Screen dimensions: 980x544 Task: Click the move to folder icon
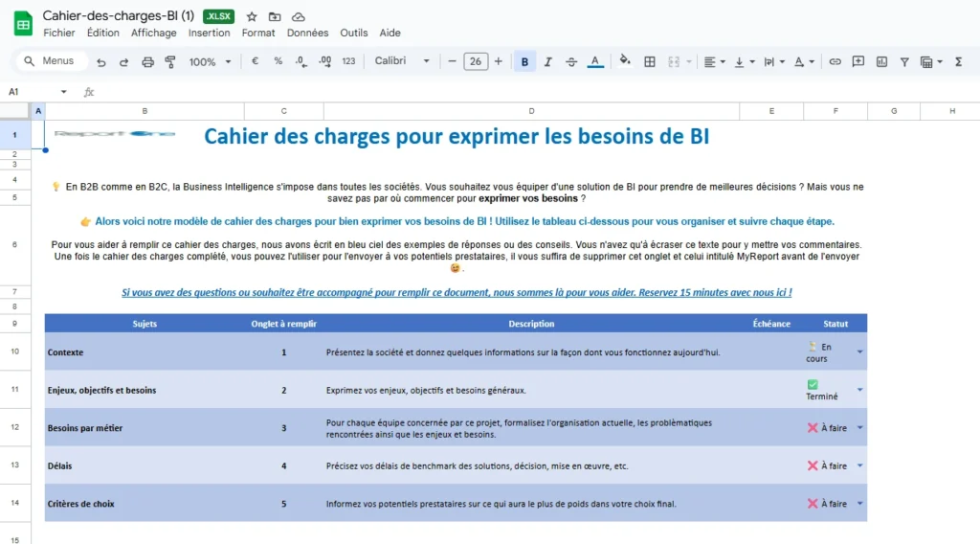(x=275, y=17)
